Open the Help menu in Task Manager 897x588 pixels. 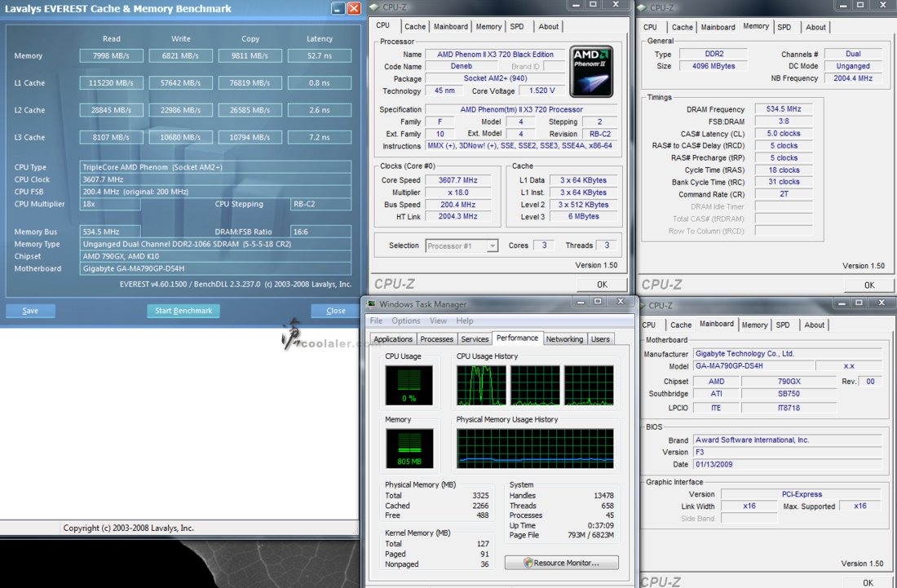pyautogui.click(x=465, y=321)
